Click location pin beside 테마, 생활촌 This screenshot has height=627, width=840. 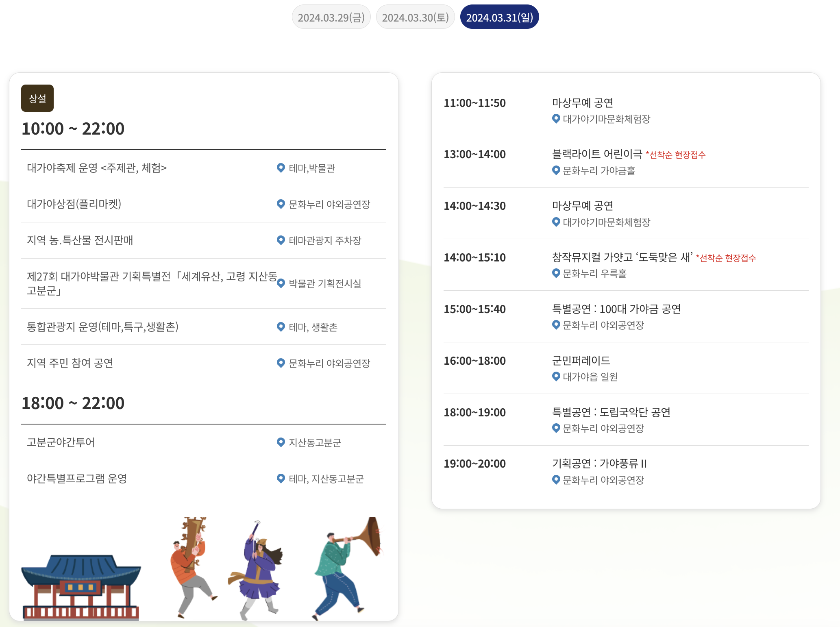point(281,327)
